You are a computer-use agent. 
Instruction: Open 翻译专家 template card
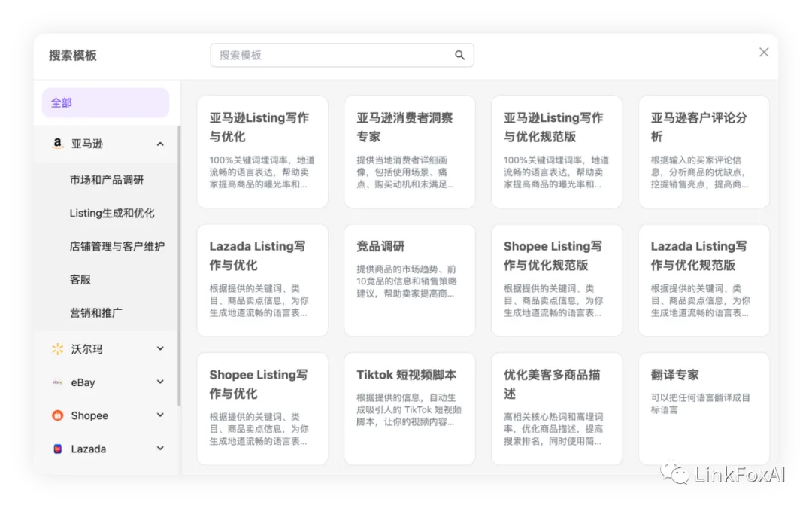(704, 409)
